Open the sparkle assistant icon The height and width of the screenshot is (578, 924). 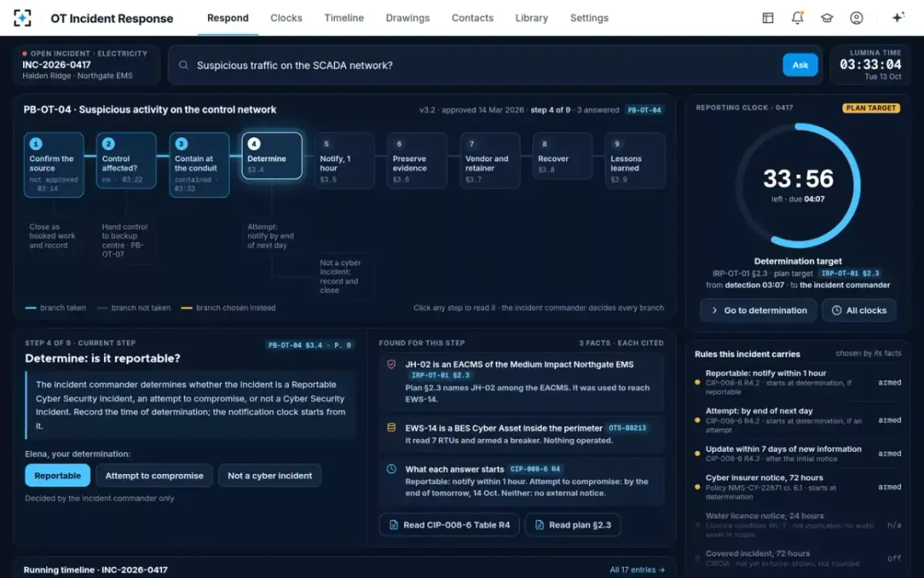tap(897, 18)
